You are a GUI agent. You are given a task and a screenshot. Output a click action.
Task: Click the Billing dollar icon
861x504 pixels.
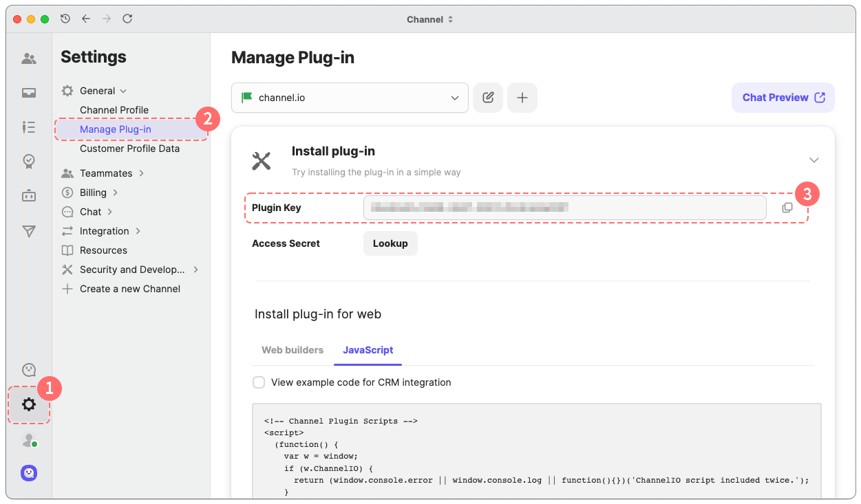click(x=67, y=193)
